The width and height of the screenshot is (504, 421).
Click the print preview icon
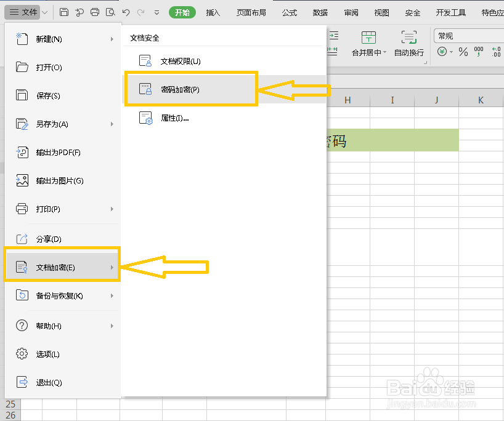(110, 12)
